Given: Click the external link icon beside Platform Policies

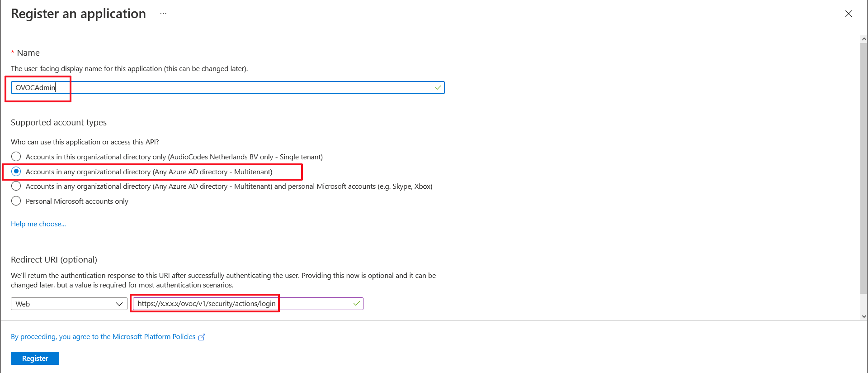Looking at the screenshot, I should coord(202,337).
